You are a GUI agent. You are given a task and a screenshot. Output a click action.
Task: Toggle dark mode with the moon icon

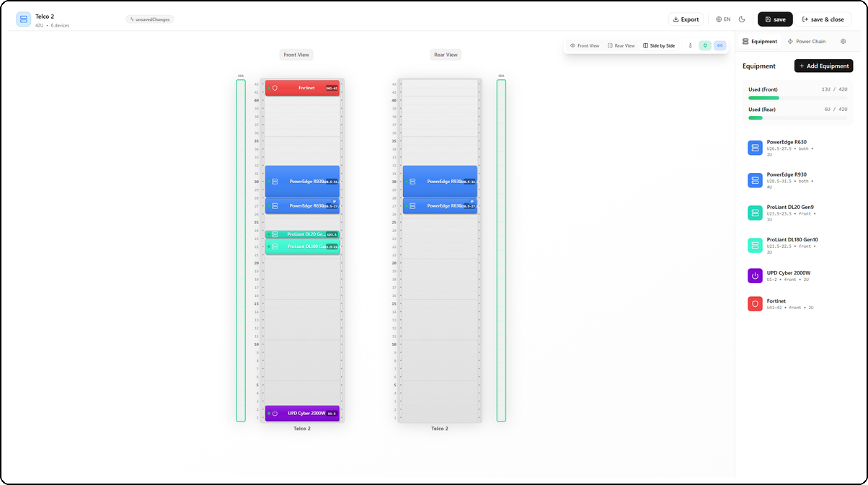743,19
